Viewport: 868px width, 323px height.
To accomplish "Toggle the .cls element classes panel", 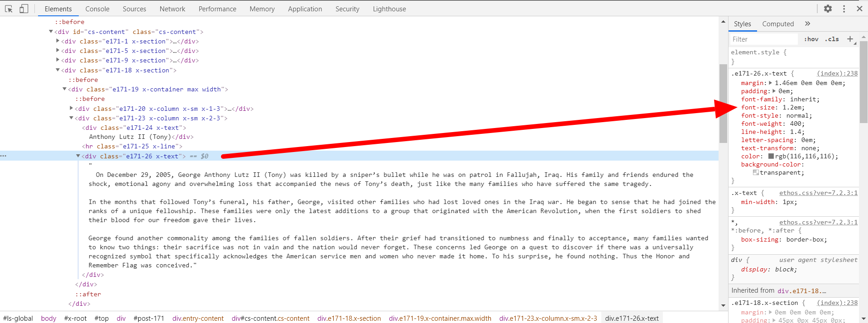I will click(x=832, y=39).
